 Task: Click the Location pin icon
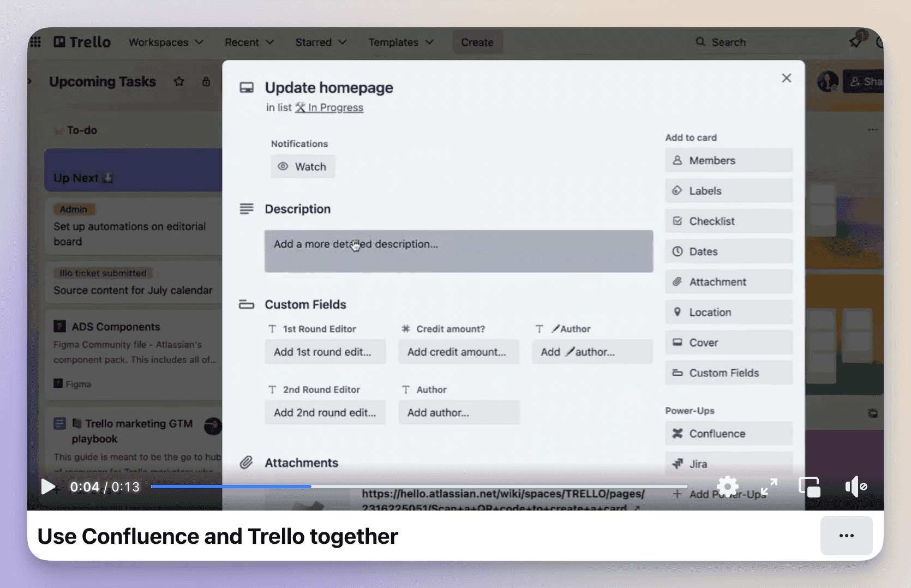677,312
